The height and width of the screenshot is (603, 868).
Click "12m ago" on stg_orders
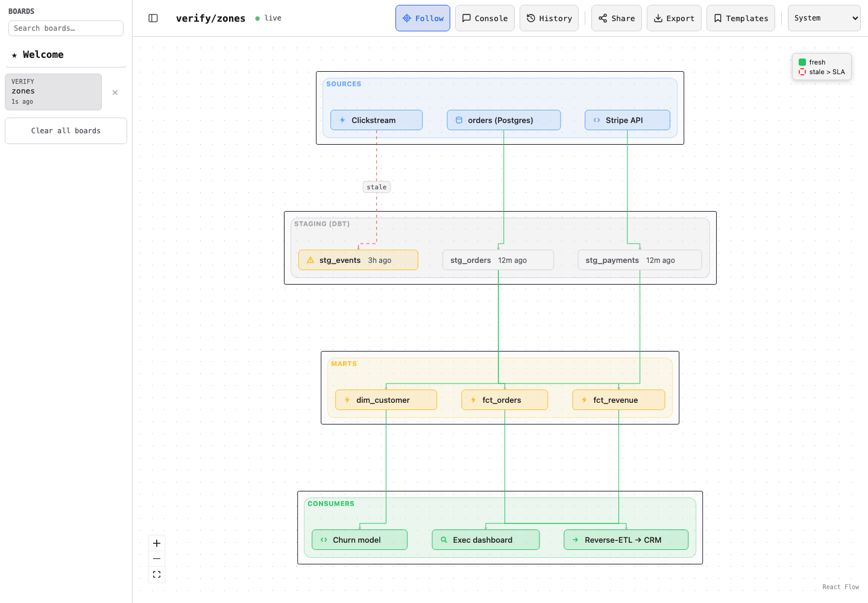pos(512,260)
